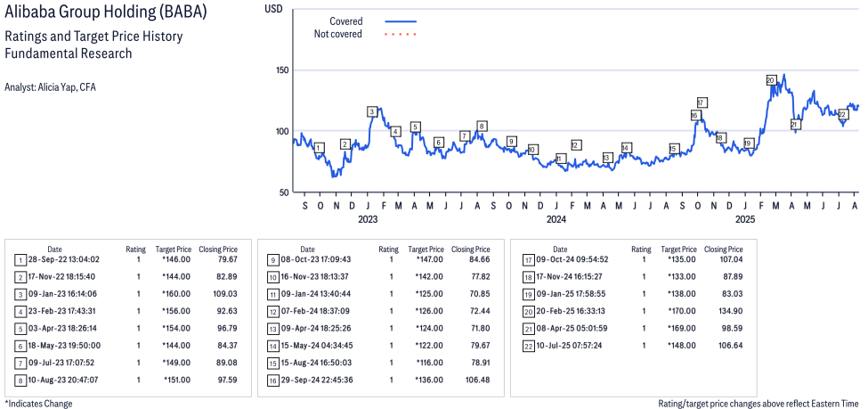Click target price *142.00
The image size is (868, 409).
[x=429, y=276]
